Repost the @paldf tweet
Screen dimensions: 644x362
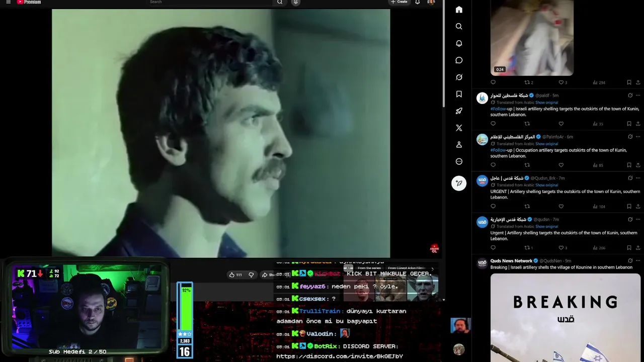click(x=527, y=124)
